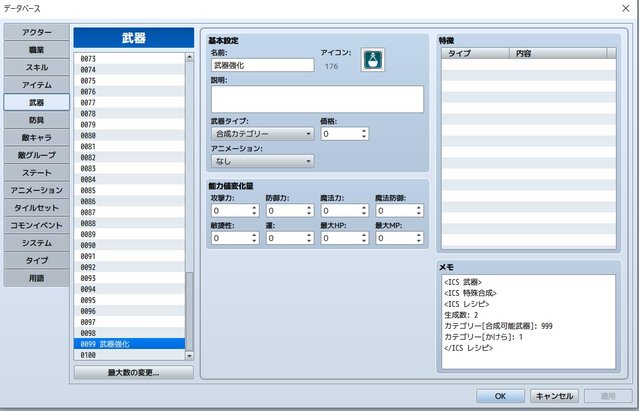Expand the アニメーション dropdown

coord(262,161)
